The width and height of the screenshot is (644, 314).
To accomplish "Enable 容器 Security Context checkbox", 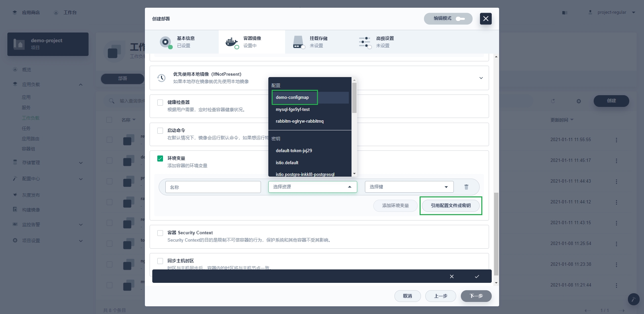I will point(160,233).
